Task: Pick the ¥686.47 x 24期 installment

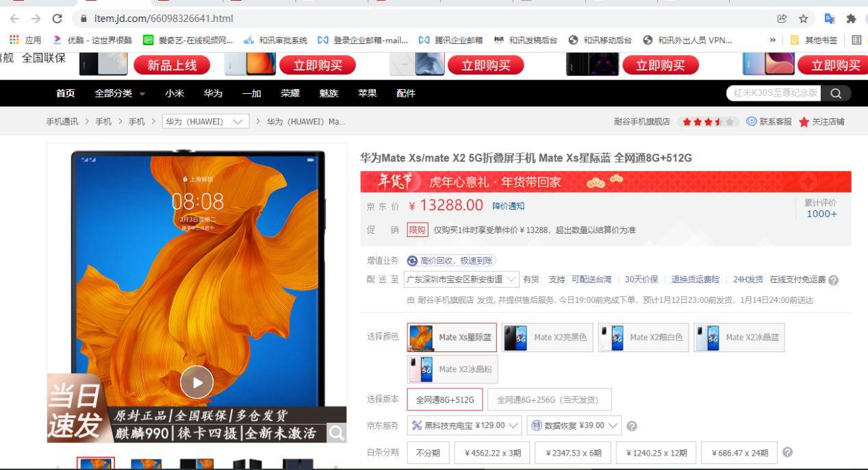Action: pos(739,453)
